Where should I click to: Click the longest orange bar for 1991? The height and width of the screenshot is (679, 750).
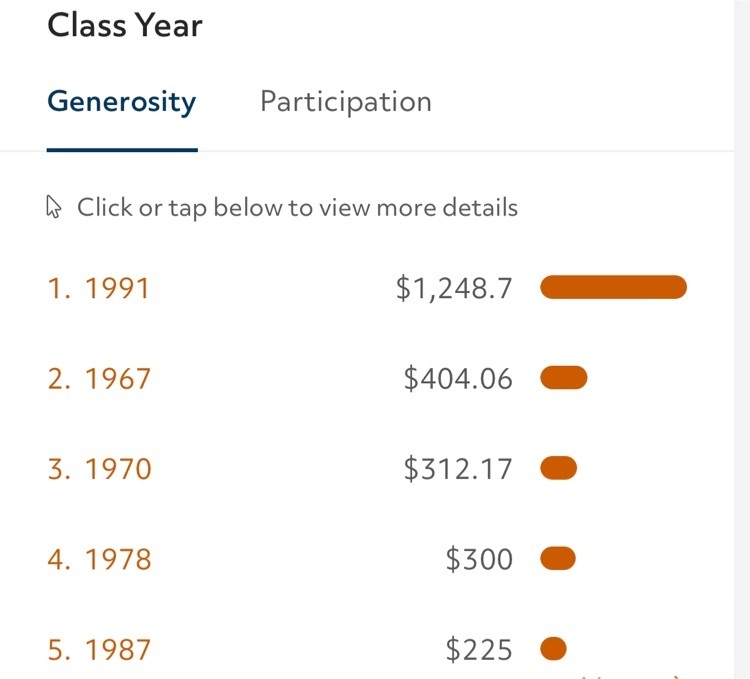(613, 287)
